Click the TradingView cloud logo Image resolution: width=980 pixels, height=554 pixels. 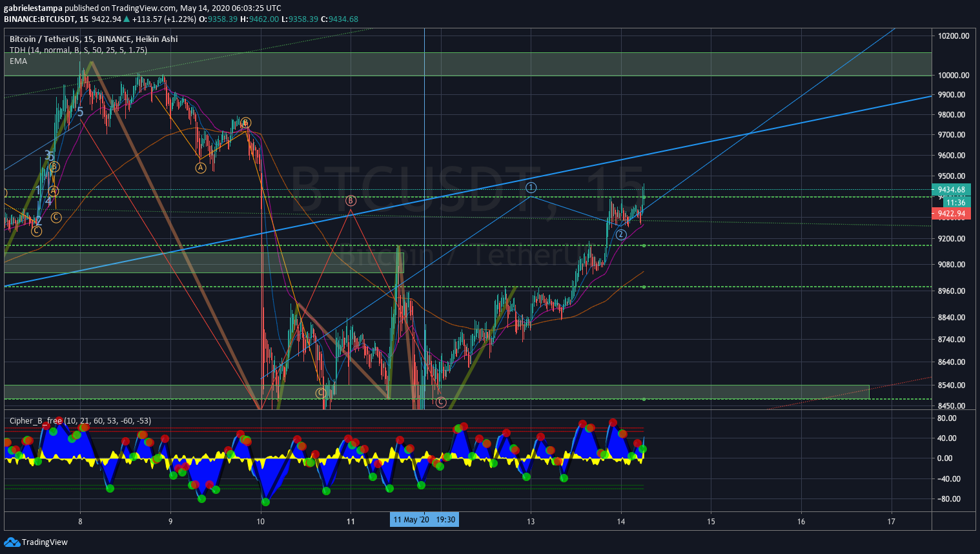click(12, 542)
